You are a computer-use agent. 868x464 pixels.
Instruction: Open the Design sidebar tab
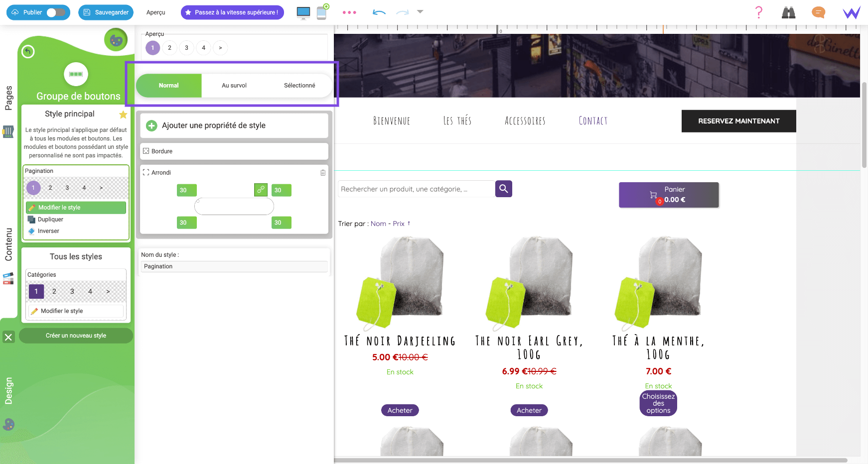tap(8, 391)
